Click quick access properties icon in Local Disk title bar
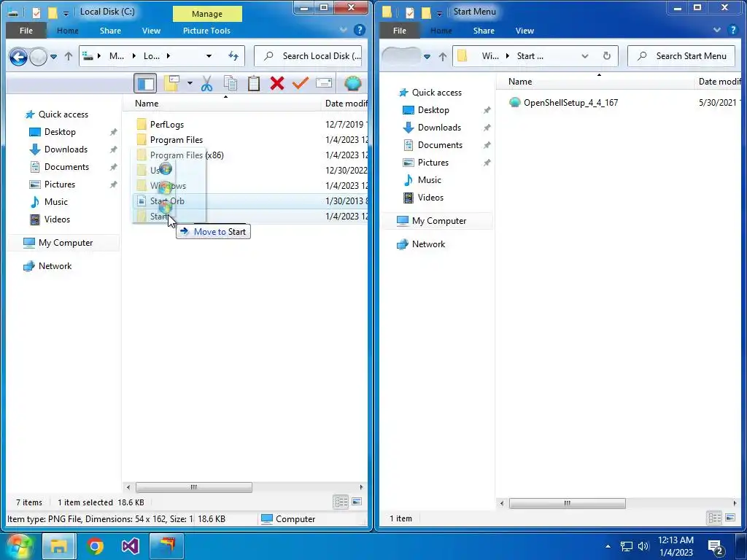747x560 pixels. coord(36,12)
